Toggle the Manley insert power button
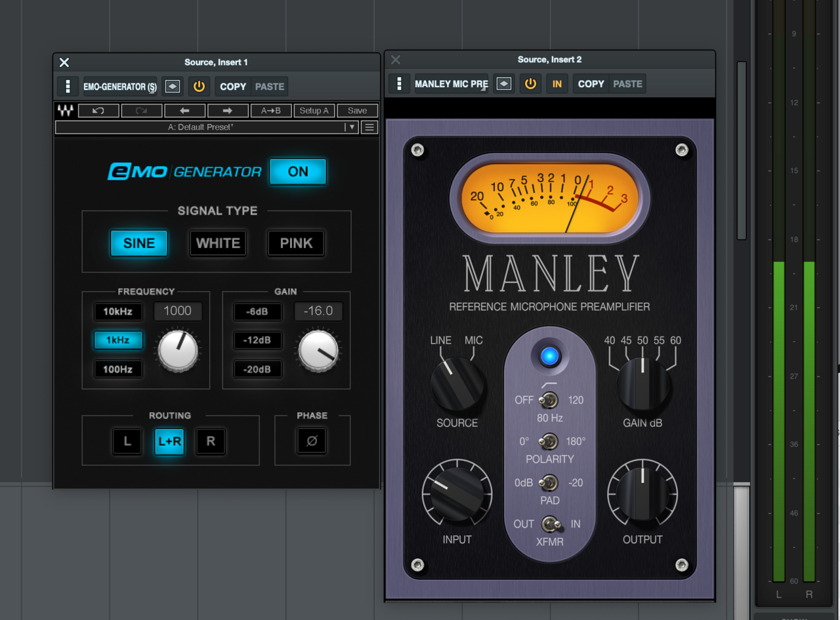Image resolution: width=840 pixels, height=620 pixels. [530, 84]
